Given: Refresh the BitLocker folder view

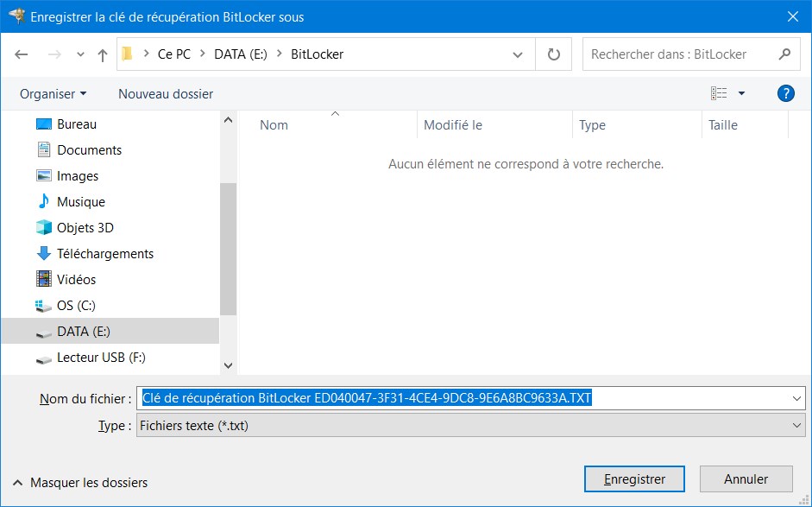Looking at the screenshot, I should pyautogui.click(x=554, y=54).
